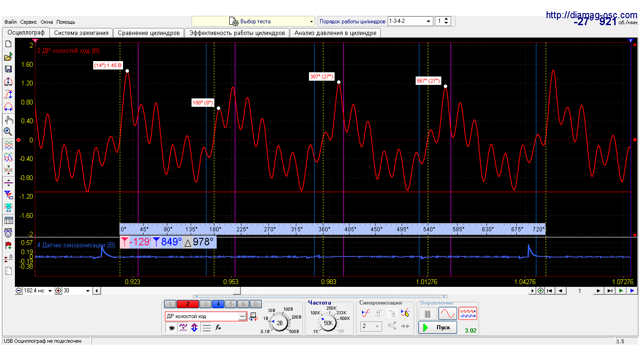
Task: Click the pause button in Управление
Action: pos(427,313)
